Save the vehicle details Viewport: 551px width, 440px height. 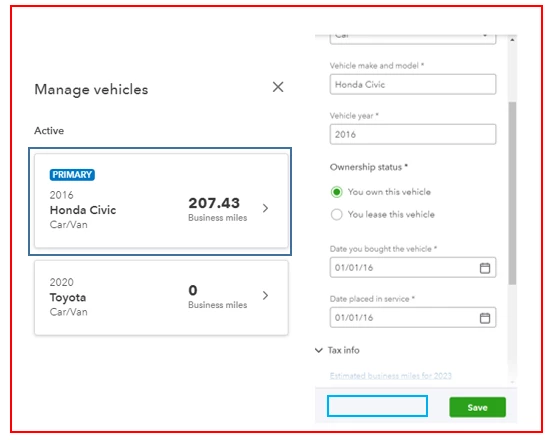[x=478, y=407]
